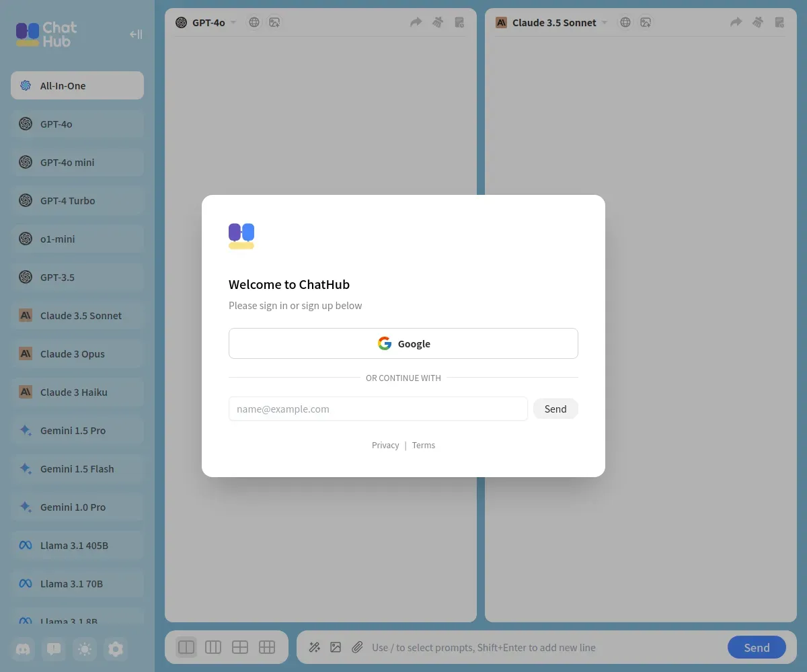This screenshot has height=672, width=807.
Task: Open Gemini 1.5 Pro in the sidebar
Action: 77,430
